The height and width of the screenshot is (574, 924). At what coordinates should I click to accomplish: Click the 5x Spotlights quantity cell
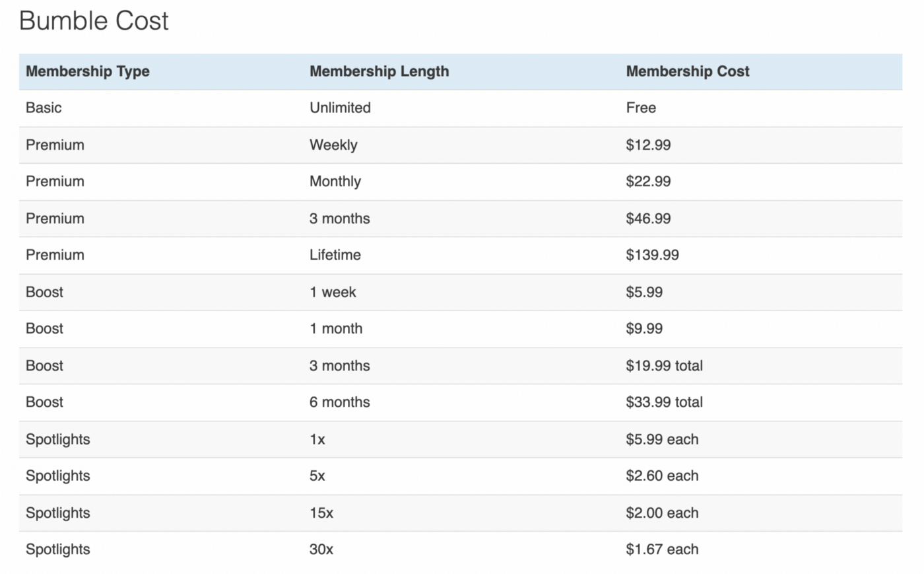click(317, 476)
